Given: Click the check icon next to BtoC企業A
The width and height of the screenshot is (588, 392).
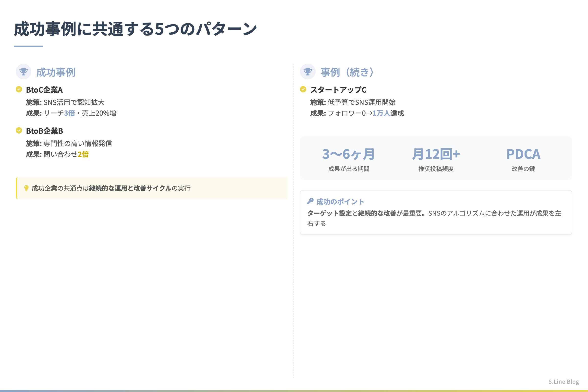Looking at the screenshot, I should 19,89.
